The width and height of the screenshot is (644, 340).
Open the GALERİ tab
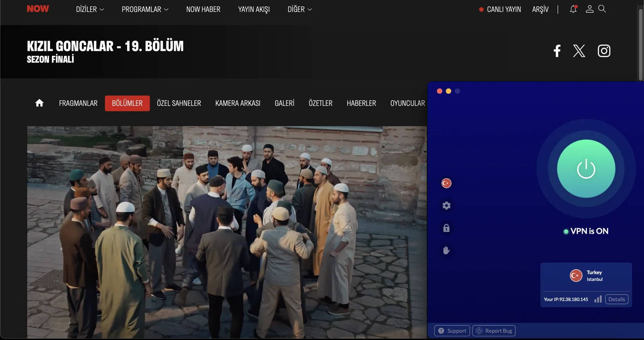coord(285,103)
